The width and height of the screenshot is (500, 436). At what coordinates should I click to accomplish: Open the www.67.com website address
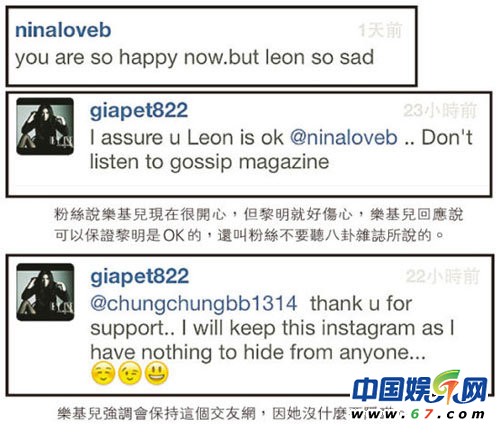pos(417,414)
